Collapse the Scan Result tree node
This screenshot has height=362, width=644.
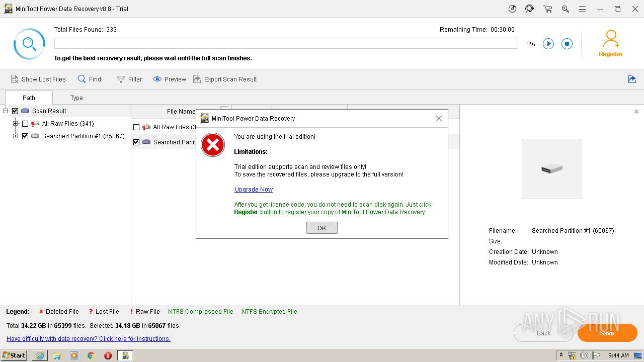tap(6, 111)
